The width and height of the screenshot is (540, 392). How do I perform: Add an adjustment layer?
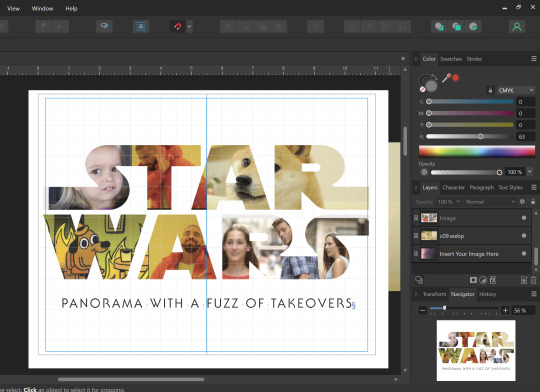pos(483,280)
